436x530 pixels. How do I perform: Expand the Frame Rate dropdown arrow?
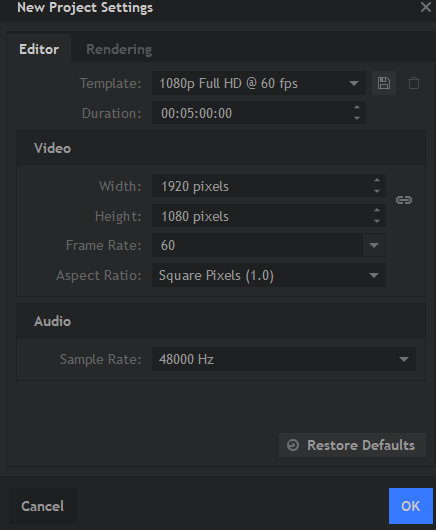pyautogui.click(x=374, y=245)
